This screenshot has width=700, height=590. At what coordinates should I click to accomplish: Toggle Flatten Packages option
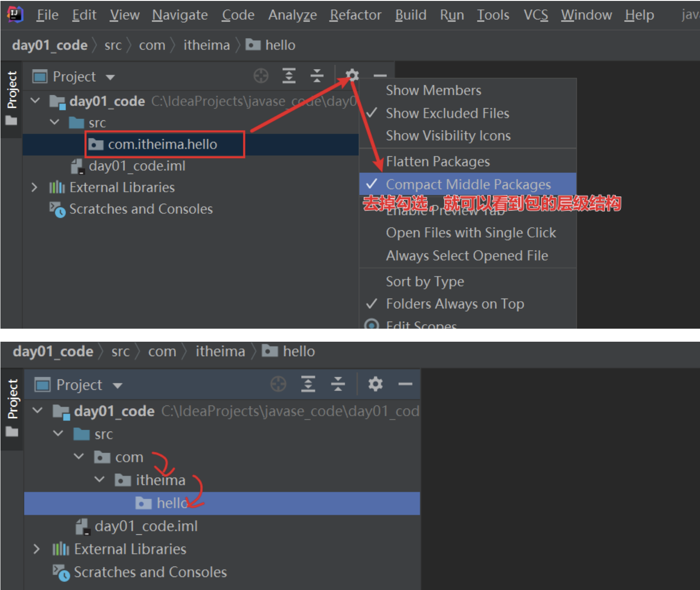coord(468,161)
